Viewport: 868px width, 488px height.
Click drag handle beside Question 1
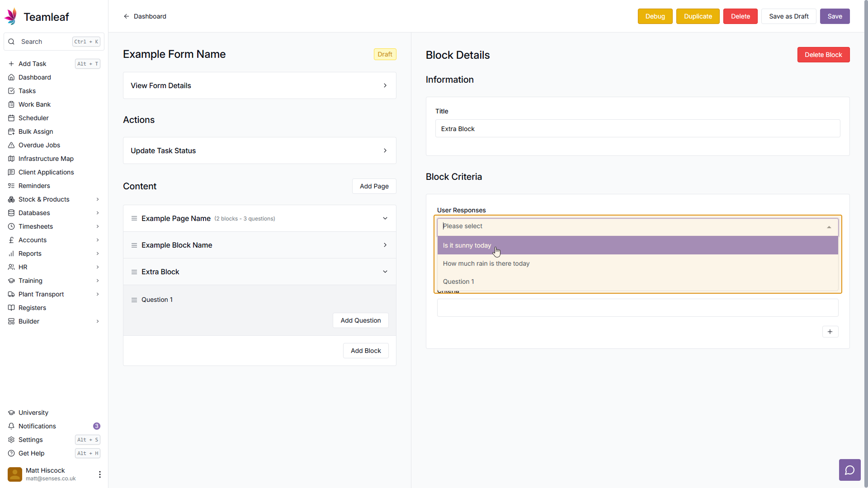134,300
